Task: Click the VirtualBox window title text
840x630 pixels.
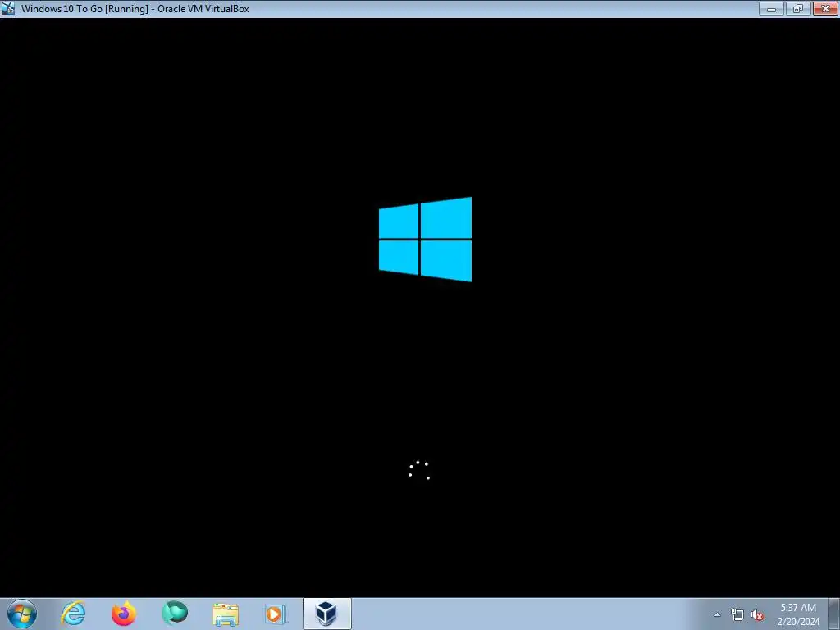Action: 135,8
